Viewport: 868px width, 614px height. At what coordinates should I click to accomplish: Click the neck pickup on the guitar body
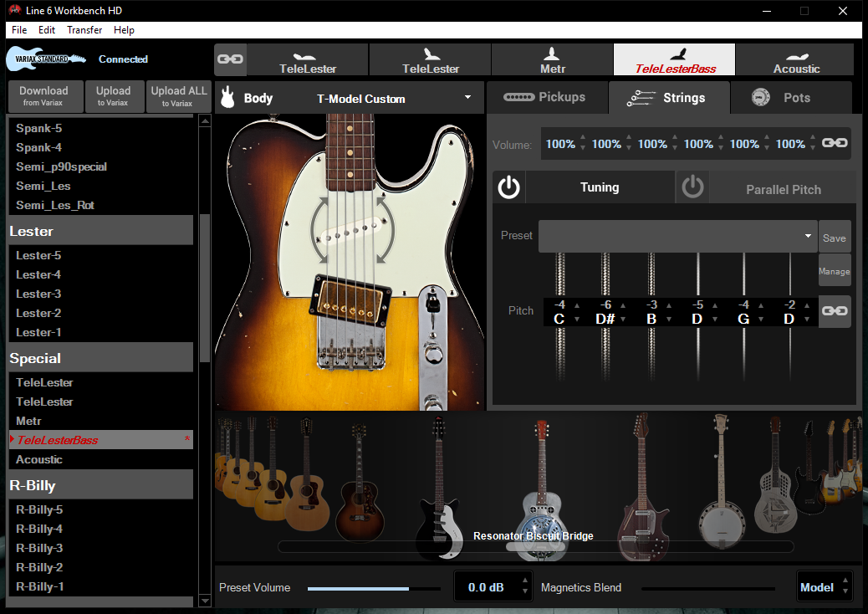point(353,229)
